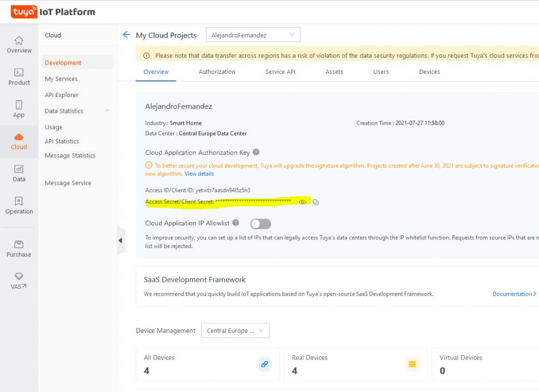The width and height of the screenshot is (539, 392).
Task: Open Purchase section icon
Action: pyautogui.click(x=19, y=244)
